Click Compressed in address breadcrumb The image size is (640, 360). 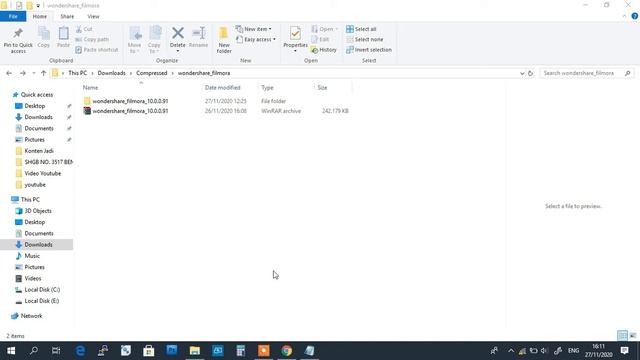pos(151,73)
